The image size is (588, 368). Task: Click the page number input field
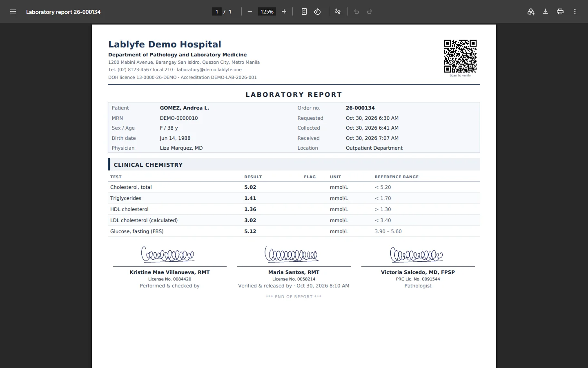click(217, 11)
